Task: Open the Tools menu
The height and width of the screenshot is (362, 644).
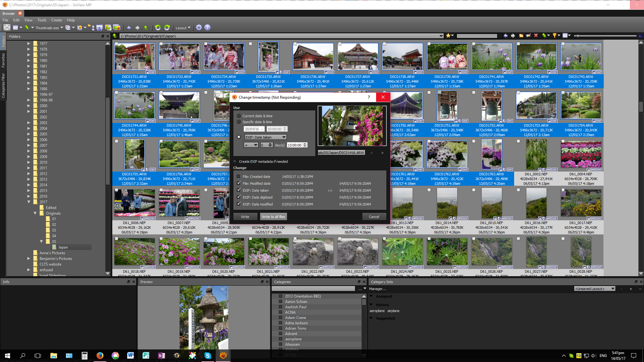Action: click(42, 20)
